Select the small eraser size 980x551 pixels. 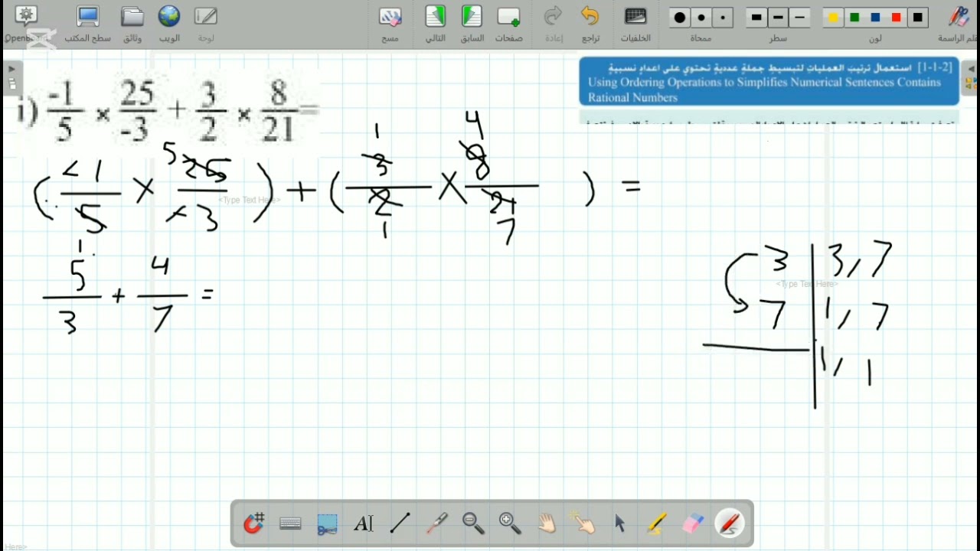click(x=724, y=18)
